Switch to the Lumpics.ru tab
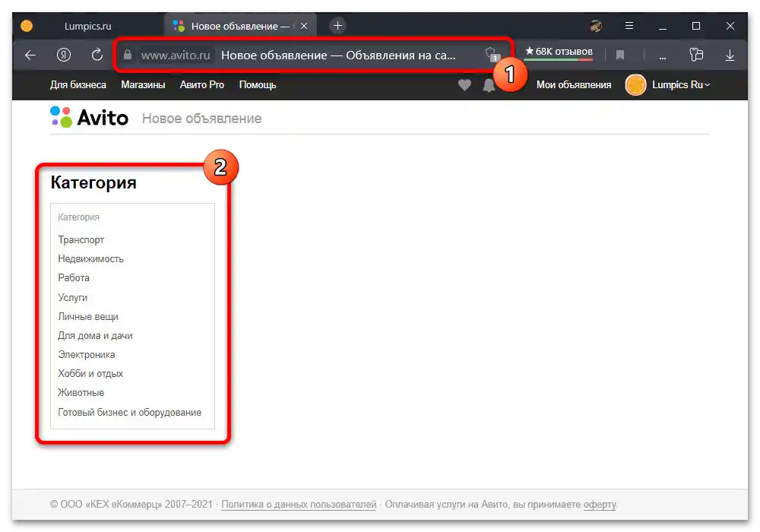760x532 pixels. pos(87,26)
